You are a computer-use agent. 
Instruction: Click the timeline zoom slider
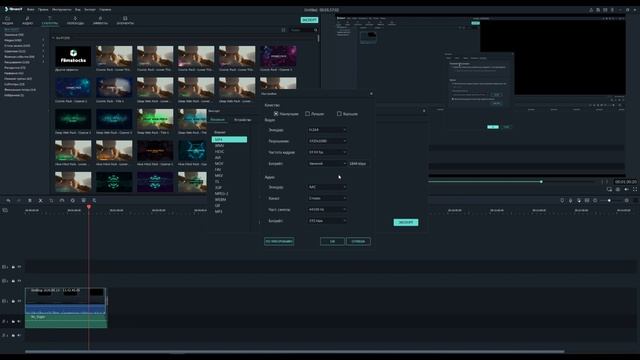[610, 200]
